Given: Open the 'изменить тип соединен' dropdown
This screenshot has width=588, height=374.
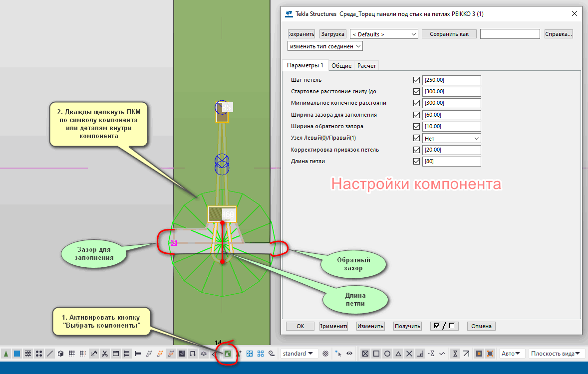Looking at the screenshot, I should pos(325,46).
